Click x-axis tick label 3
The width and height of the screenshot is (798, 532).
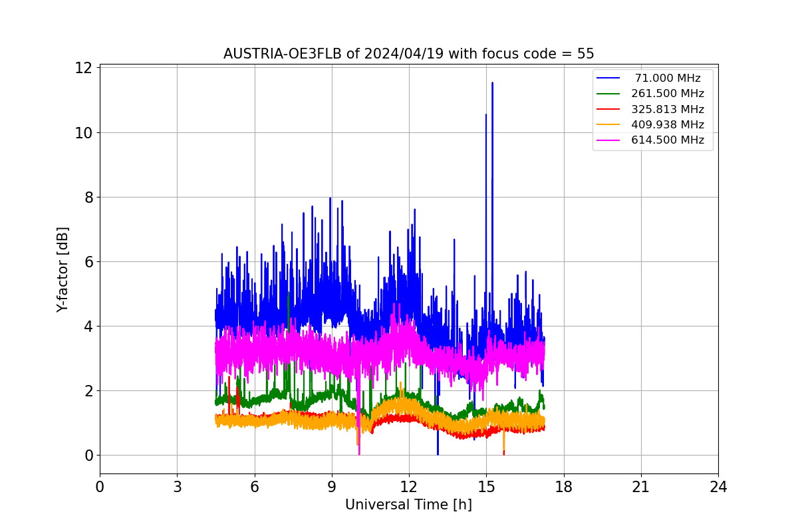click(177, 487)
